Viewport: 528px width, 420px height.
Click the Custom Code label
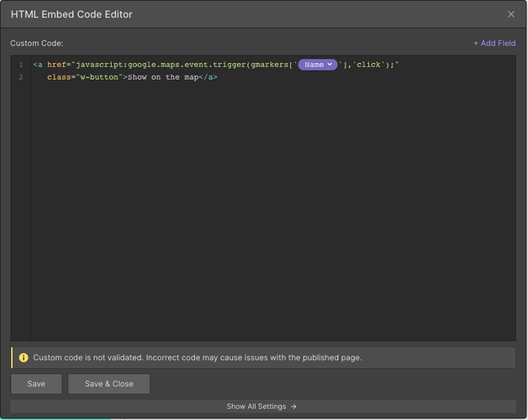[37, 43]
